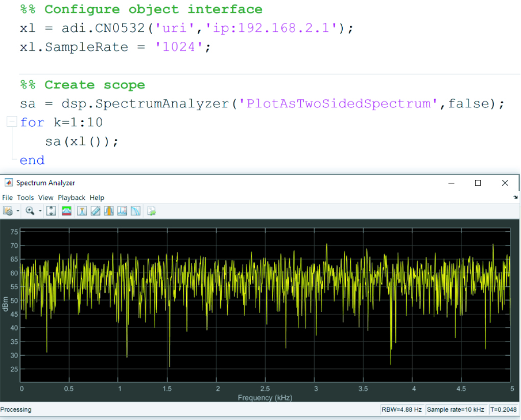This screenshot has height=420, width=521.
Task: Toggle the ruler-shaped channel measurements icon
Action: pyautogui.click(x=95, y=211)
